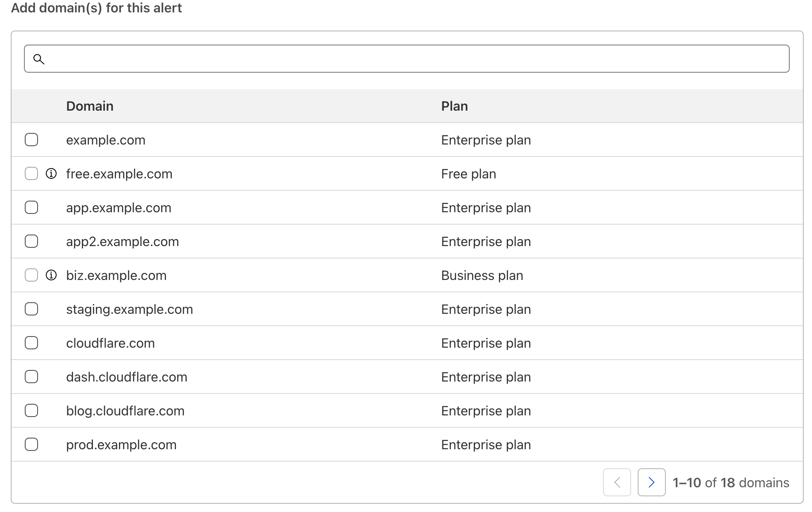The image size is (812, 512).
Task: Click the staging.example.com domain name
Action: tap(129, 309)
